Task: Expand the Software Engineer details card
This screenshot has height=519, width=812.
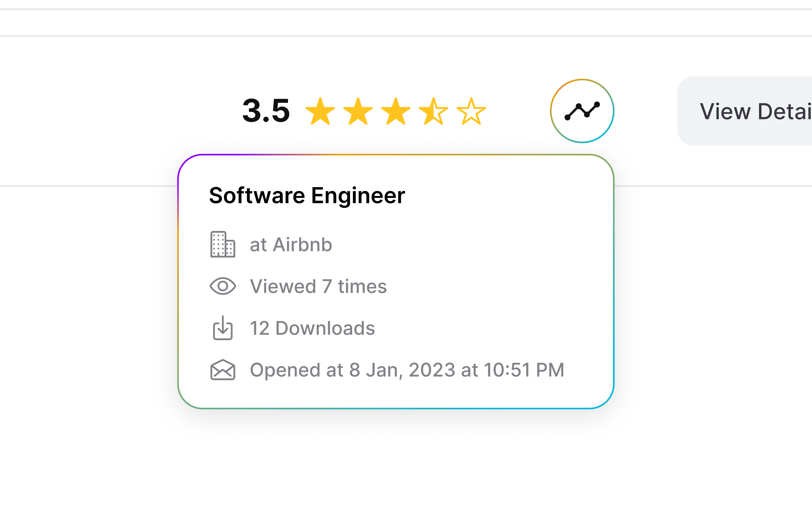Action: (307, 195)
